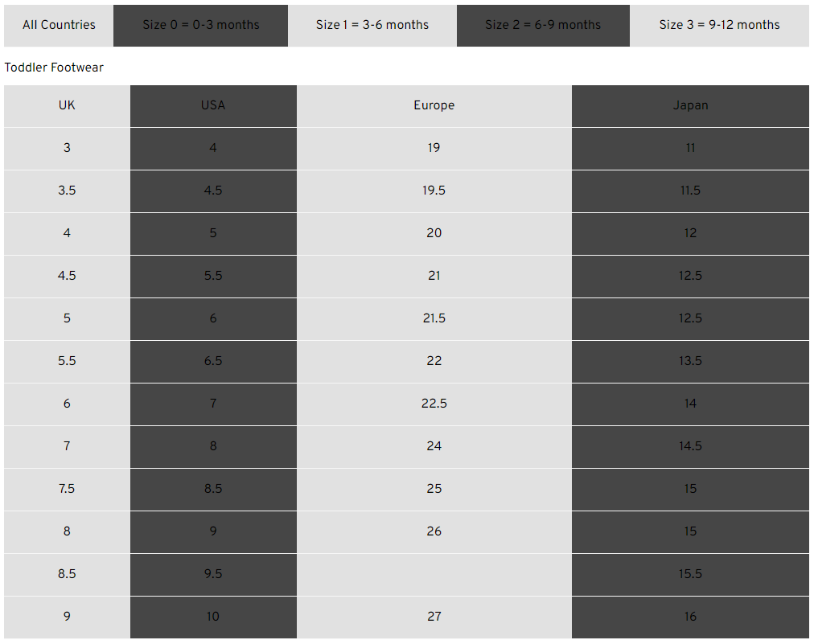Select Japan size 13.5 cell
This screenshot has width=814, height=644.
click(x=690, y=361)
